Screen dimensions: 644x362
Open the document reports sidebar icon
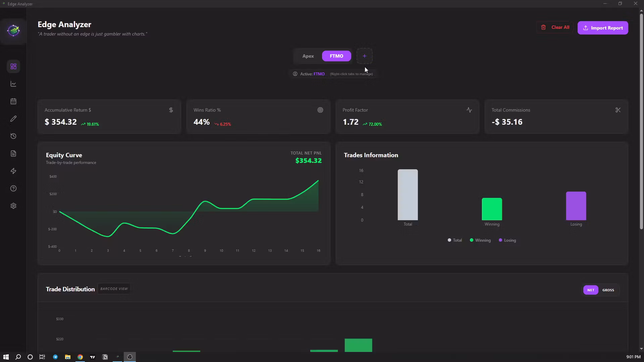tap(13, 154)
